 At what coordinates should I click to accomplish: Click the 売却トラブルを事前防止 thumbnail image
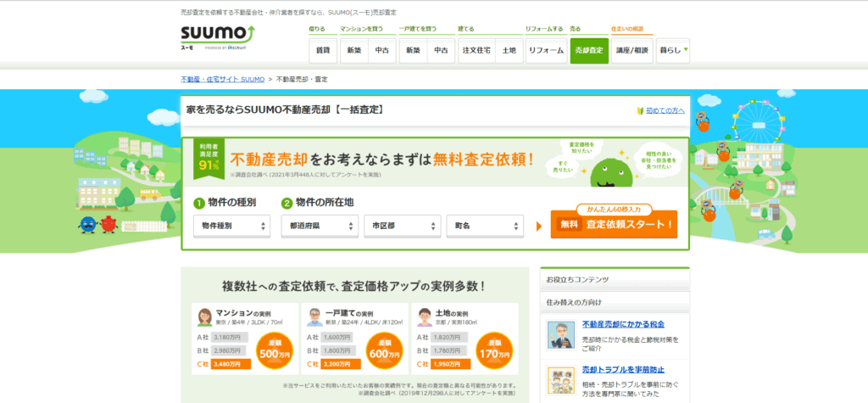(559, 381)
